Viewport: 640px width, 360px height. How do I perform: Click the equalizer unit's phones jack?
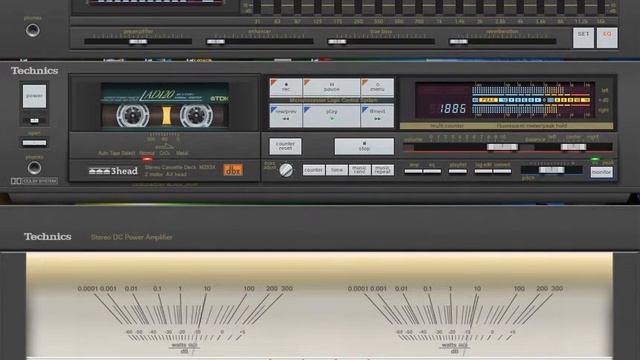tap(33, 30)
